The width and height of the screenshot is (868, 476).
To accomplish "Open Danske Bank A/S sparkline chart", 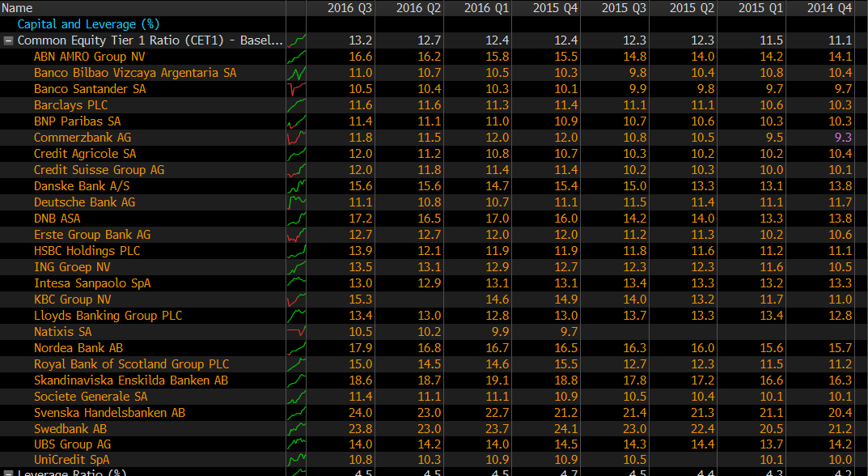I will point(296,185).
